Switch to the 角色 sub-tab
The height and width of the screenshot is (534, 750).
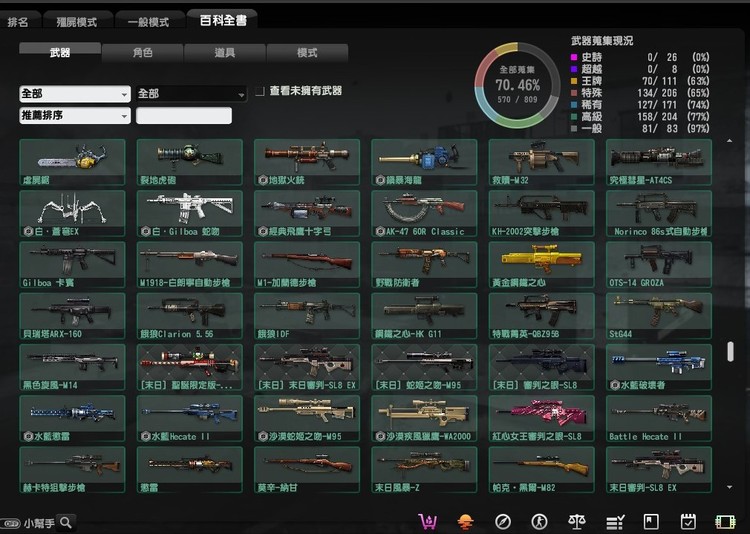click(143, 53)
